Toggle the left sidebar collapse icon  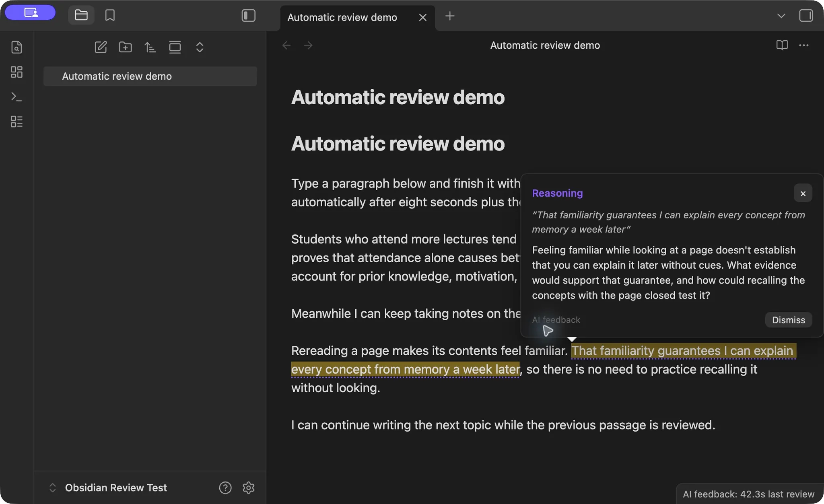(x=249, y=16)
